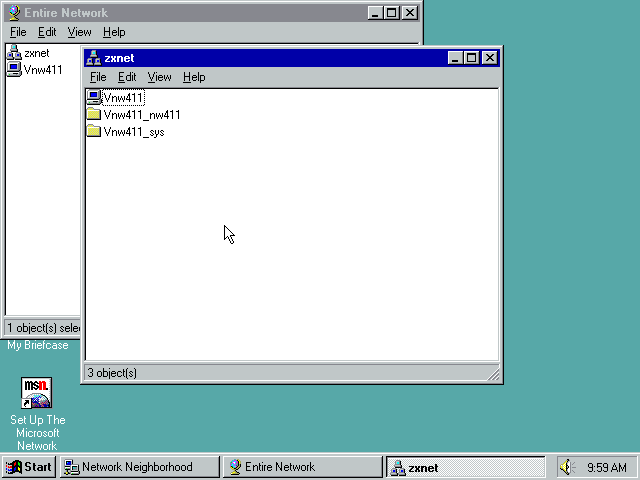Click the '3 object(s)' status bar text
The image size is (640, 480).
[112, 373]
